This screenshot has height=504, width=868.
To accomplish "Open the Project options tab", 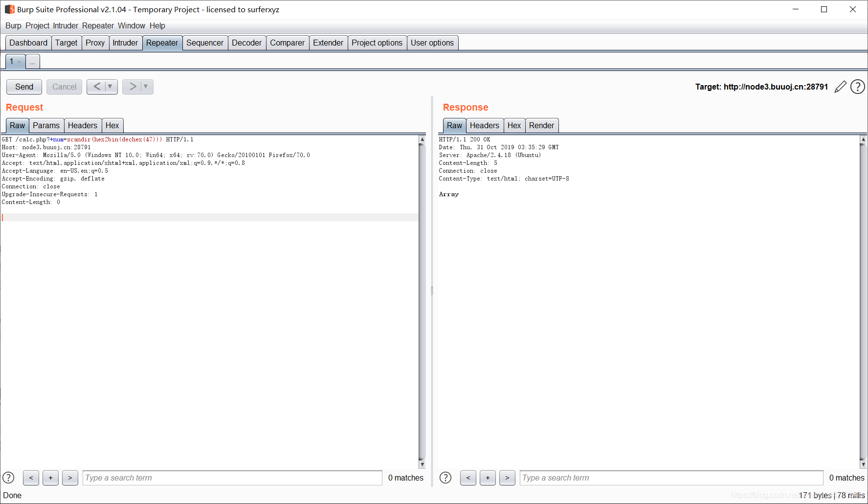I will click(377, 43).
